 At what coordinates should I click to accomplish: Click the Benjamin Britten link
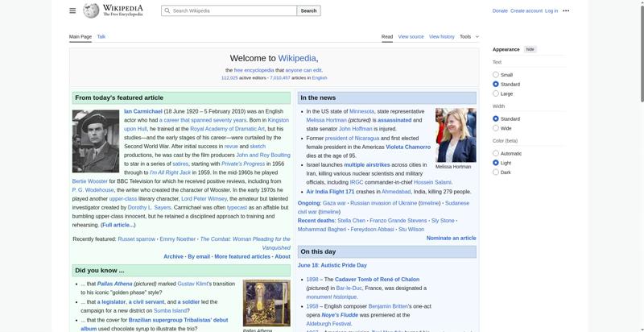point(388,306)
